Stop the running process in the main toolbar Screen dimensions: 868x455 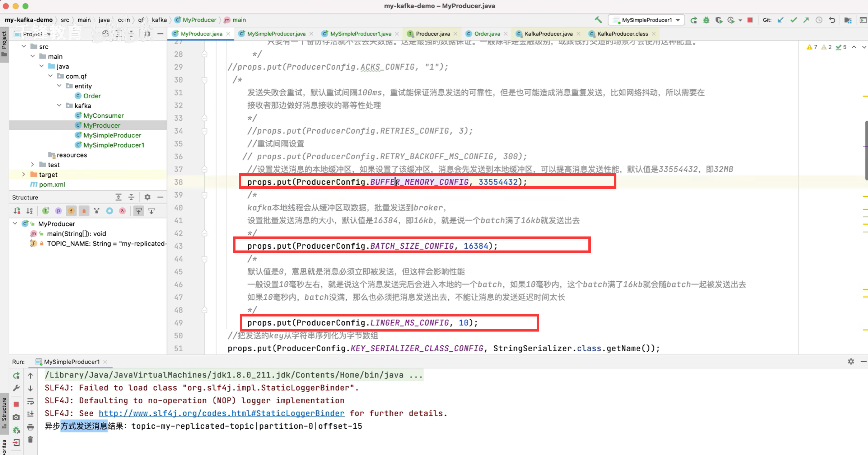pyautogui.click(x=750, y=20)
